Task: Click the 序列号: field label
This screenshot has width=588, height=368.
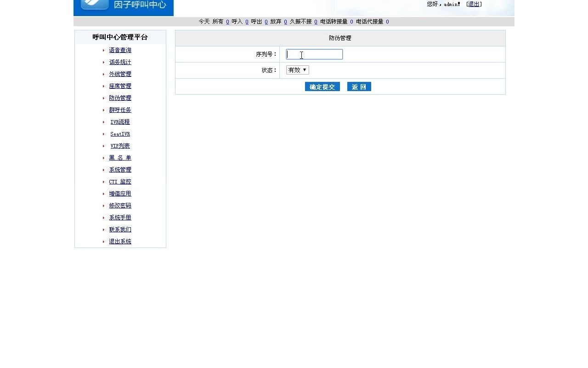Action: point(266,54)
